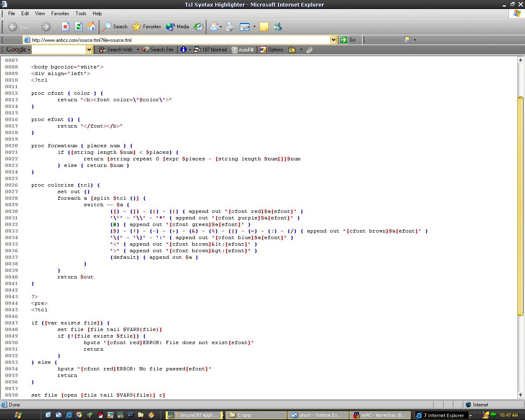525x420 pixels.
Task: Click the 'proc colorize {tcl} {' code line
Action: pos(66,185)
